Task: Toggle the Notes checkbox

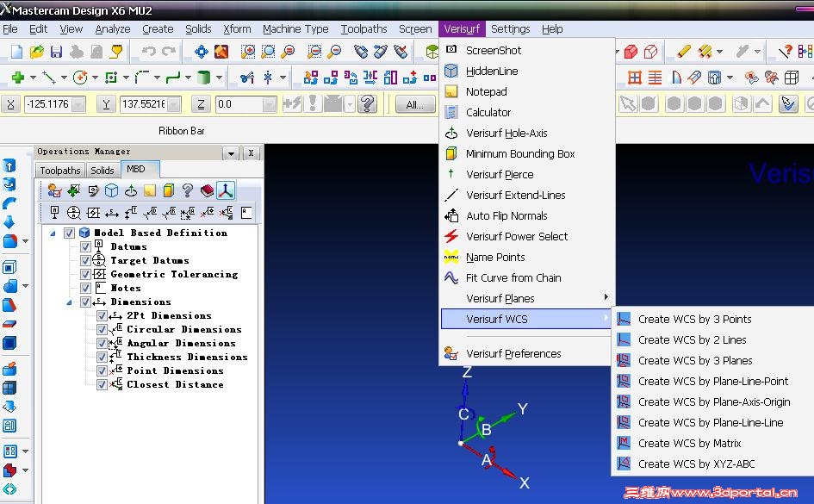Action: pos(85,288)
